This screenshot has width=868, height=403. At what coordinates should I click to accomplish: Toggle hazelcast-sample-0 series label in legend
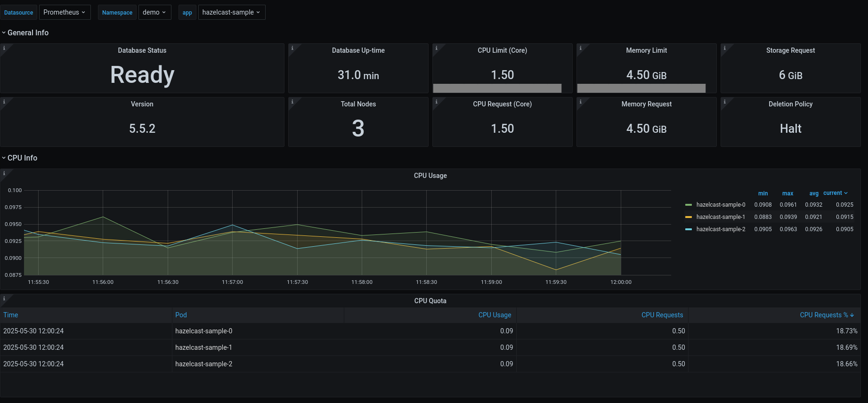pyautogui.click(x=721, y=205)
